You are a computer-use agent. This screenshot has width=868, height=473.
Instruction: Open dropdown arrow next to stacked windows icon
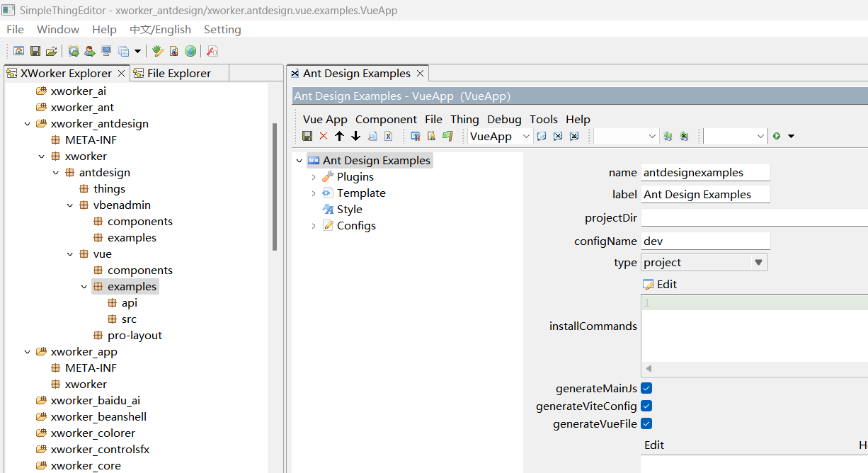pyautogui.click(x=137, y=51)
